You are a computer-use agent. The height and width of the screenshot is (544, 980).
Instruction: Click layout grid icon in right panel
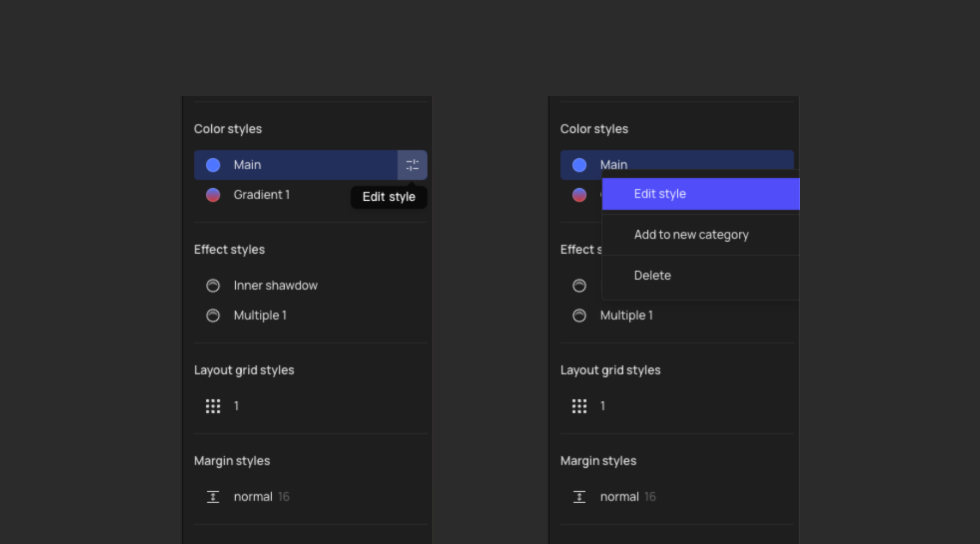pyautogui.click(x=579, y=406)
